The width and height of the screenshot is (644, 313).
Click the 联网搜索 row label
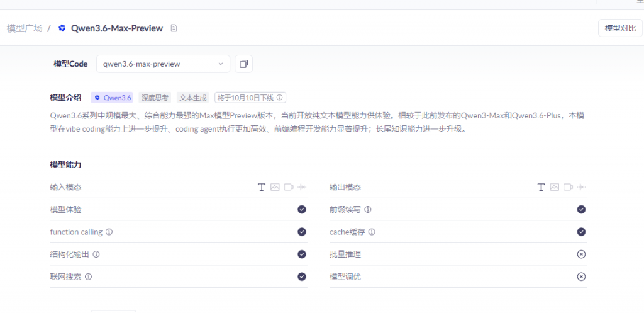pyautogui.click(x=65, y=276)
